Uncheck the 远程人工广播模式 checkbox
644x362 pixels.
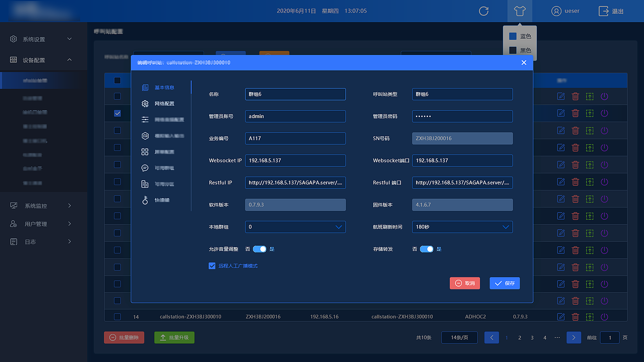click(212, 266)
